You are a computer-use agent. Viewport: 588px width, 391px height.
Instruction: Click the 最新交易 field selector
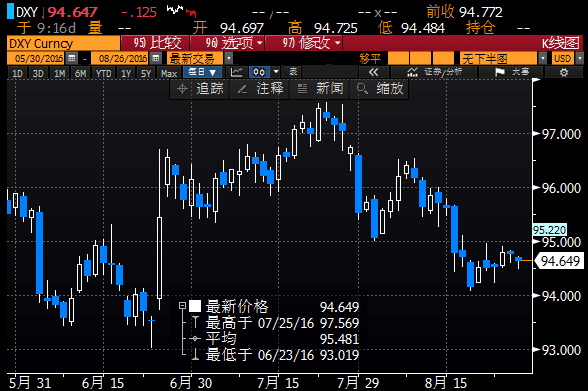(x=195, y=58)
